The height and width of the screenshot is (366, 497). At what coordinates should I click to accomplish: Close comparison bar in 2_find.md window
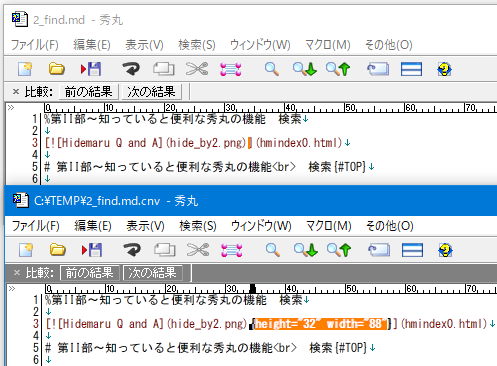16,91
